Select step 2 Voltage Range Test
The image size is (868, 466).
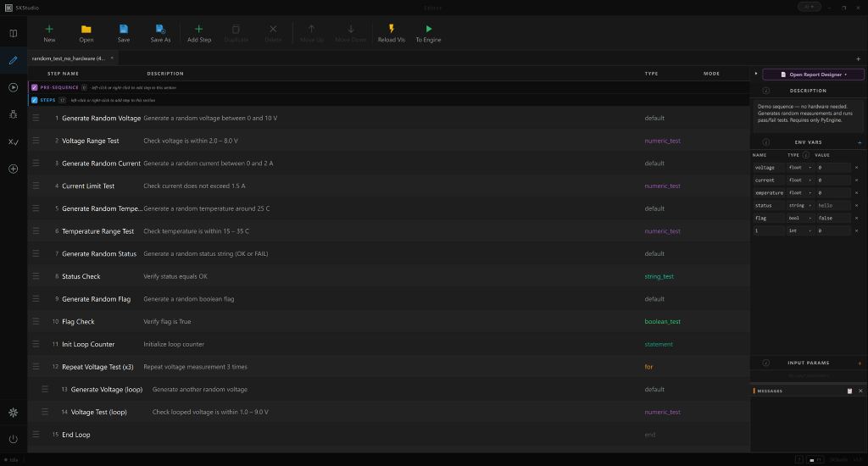pyautogui.click(x=388, y=141)
